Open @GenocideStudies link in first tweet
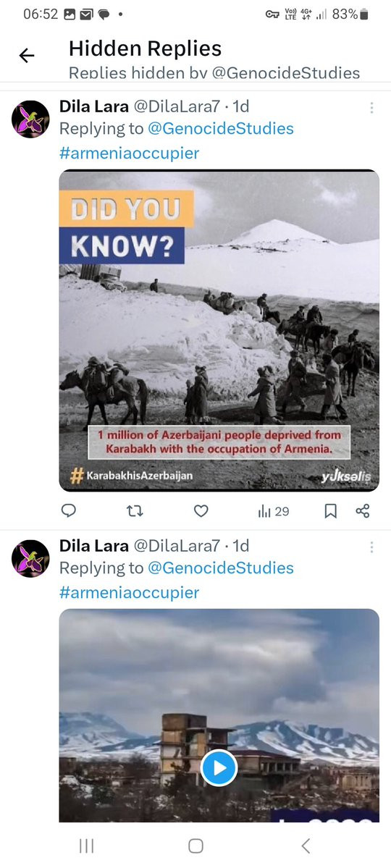The image size is (391, 868). pos(220,128)
